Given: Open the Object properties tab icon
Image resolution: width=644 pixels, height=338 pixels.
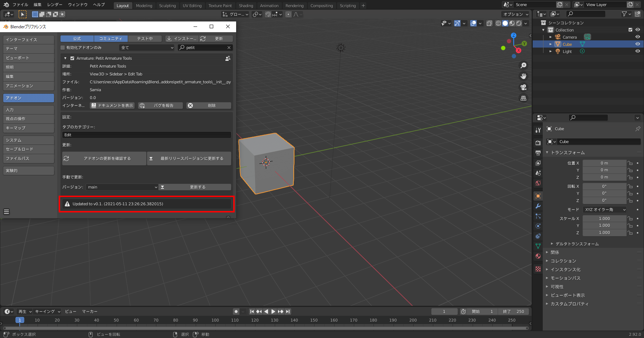Looking at the screenshot, I should point(538,196).
